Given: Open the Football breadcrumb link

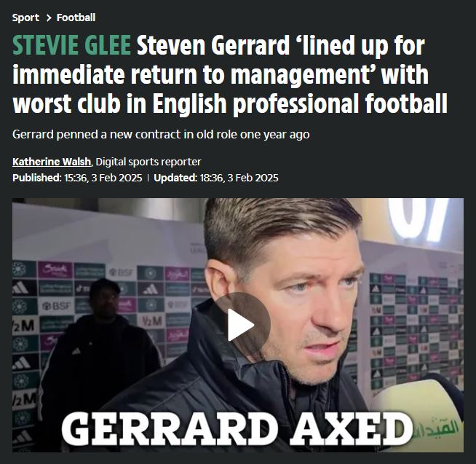Looking at the screenshot, I should (x=76, y=17).
